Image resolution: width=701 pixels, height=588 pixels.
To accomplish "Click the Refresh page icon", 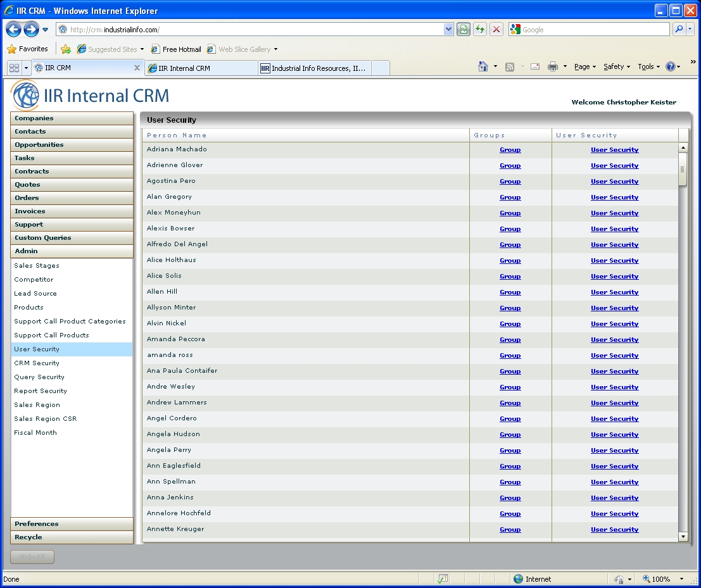I will [x=480, y=29].
